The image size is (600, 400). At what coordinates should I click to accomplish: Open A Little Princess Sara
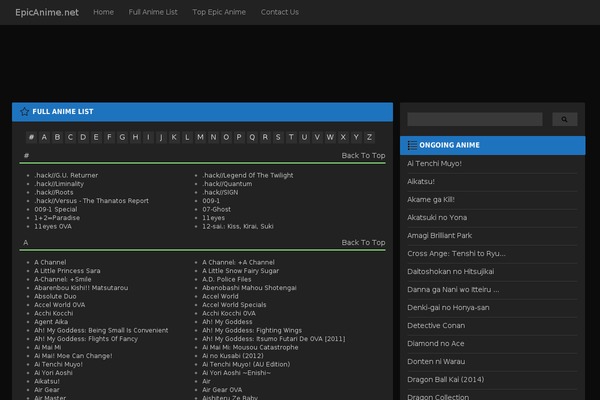coord(67,271)
